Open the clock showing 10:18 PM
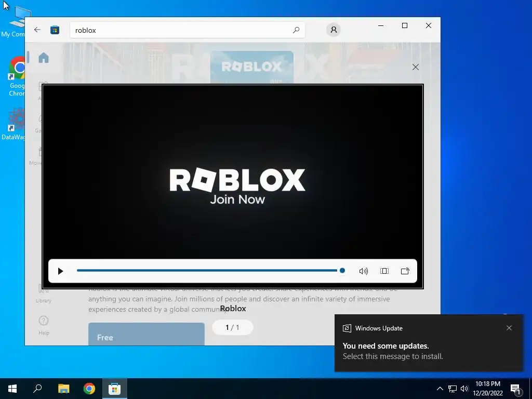Image resolution: width=532 pixels, height=399 pixels. click(487, 389)
